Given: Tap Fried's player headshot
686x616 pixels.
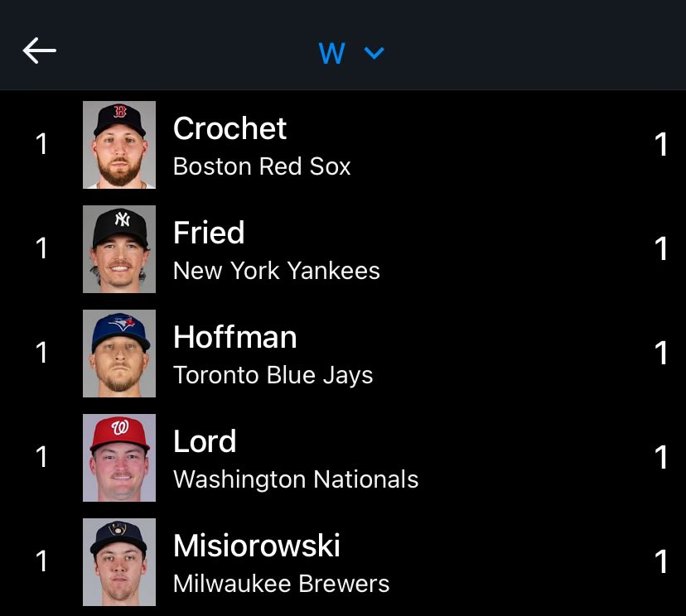Looking at the screenshot, I should click(x=119, y=249).
